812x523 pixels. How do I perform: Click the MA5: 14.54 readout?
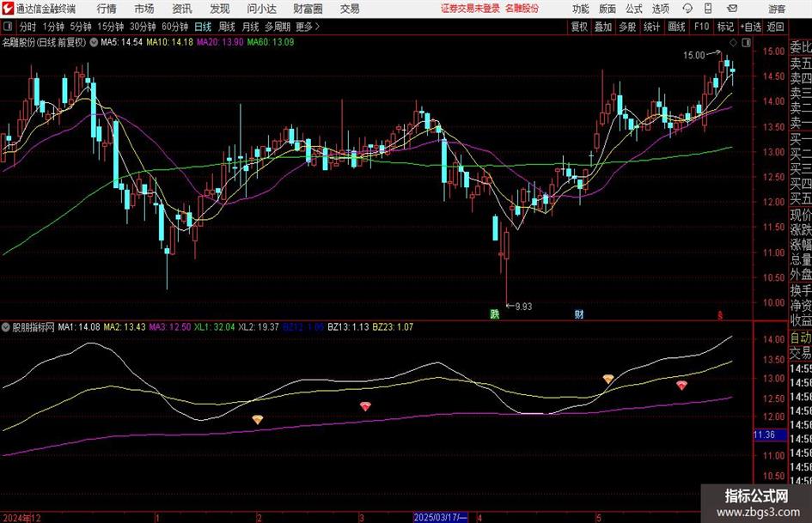click(x=122, y=42)
